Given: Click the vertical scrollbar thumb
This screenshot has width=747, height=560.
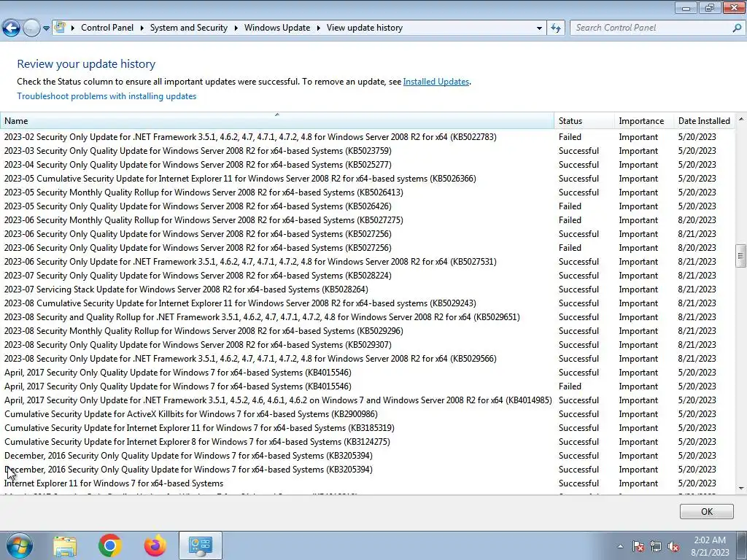Looking at the screenshot, I should 741,256.
